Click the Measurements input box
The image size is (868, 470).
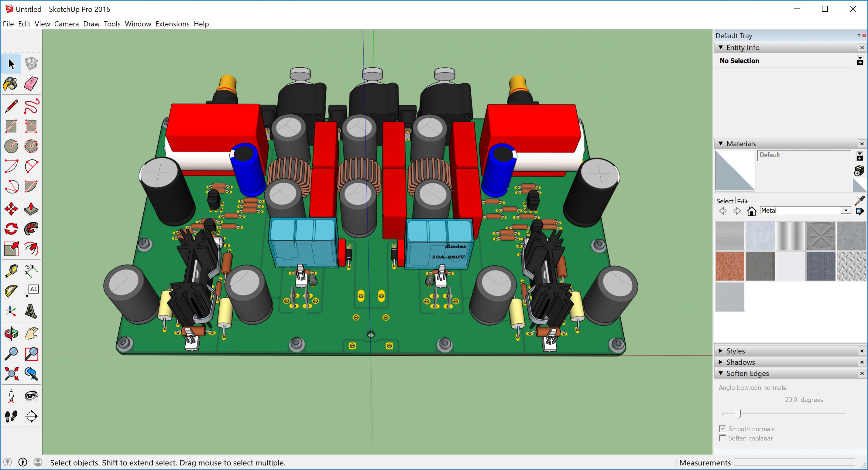(794, 463)
